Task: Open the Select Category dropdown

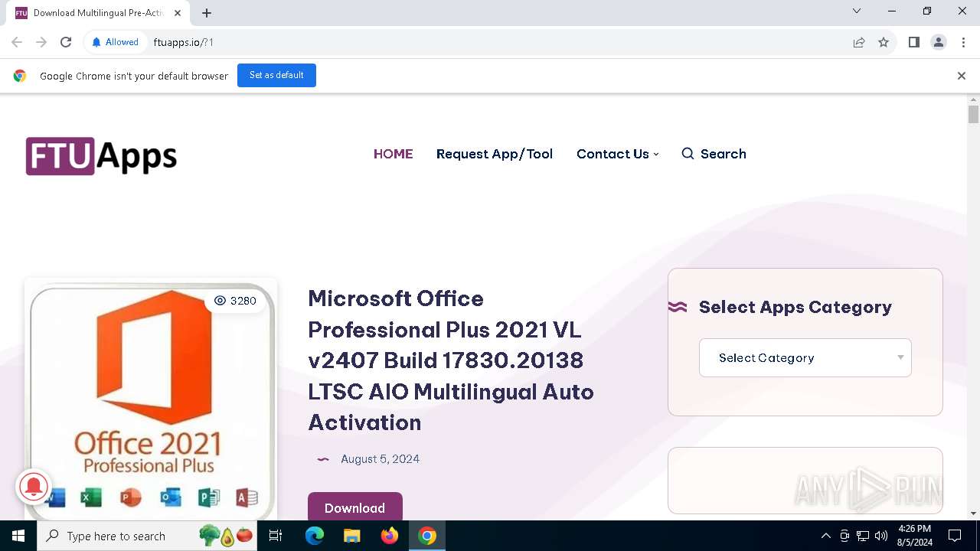Action: click(x=805, y=357)
